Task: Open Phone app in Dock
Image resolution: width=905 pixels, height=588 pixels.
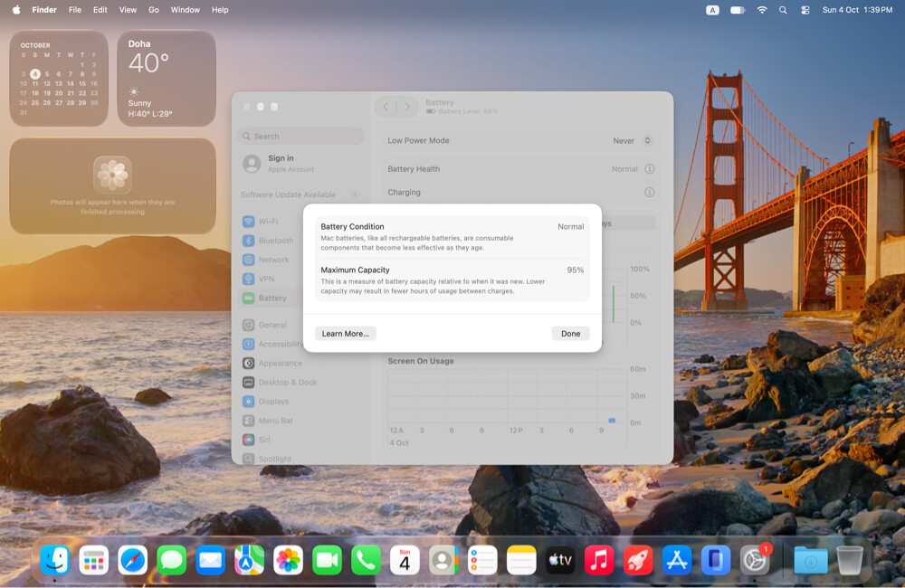Action: [x=366, y=560]
